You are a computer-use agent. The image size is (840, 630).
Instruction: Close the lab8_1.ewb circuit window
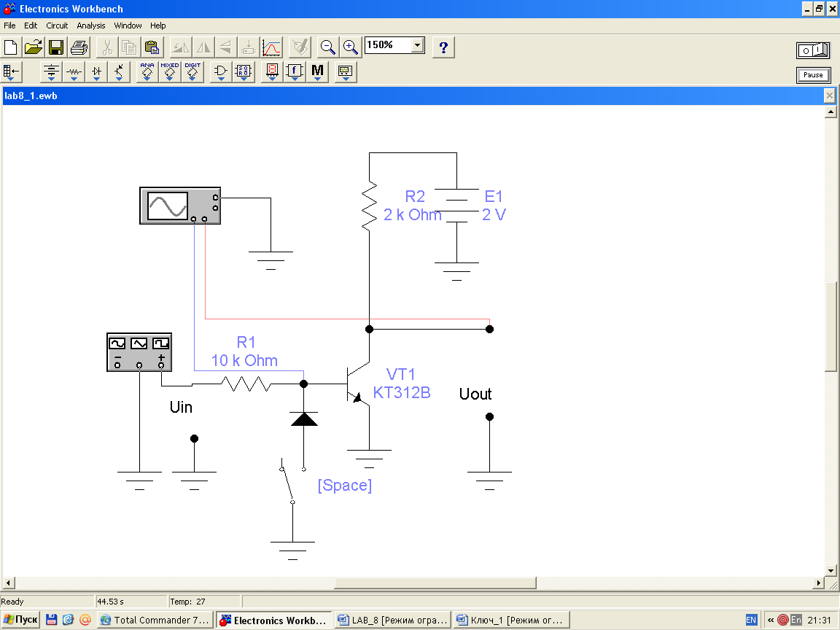point(829,96)
